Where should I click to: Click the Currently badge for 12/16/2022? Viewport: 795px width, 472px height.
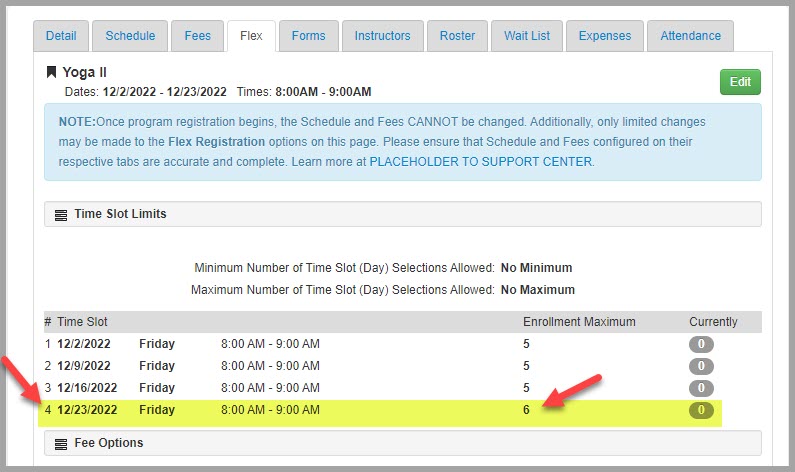(701, 388)
